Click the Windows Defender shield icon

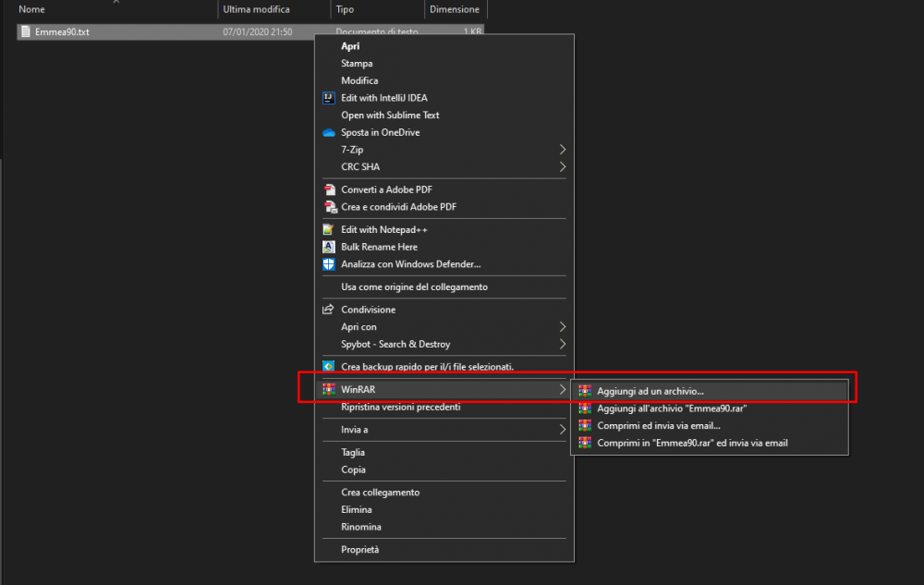(x=328, y=264)
